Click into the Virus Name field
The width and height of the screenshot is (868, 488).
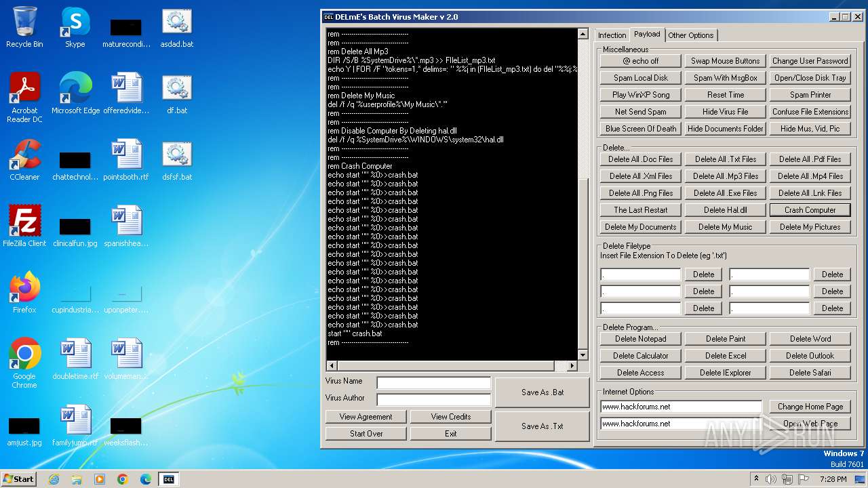pos(434,383)
